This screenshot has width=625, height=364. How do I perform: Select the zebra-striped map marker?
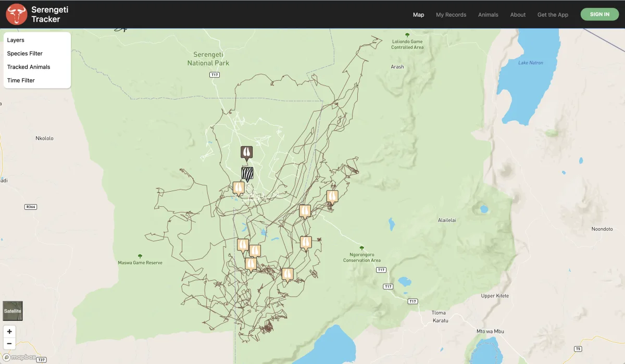coord(247,174)
